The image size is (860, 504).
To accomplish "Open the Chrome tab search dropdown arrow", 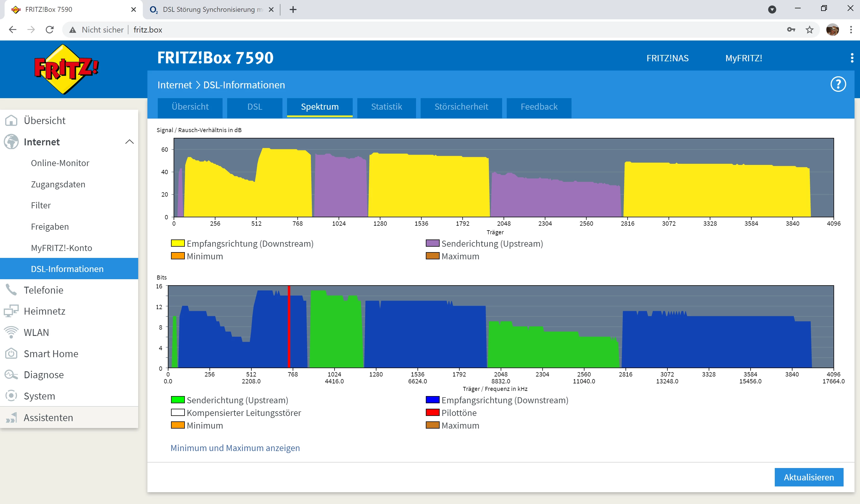I will pos(772,9).
